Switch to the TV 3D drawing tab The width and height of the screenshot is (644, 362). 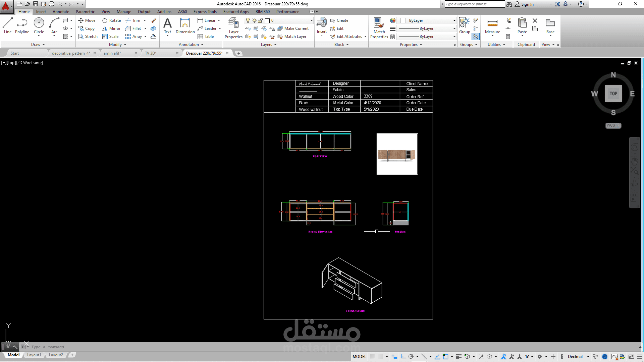151,53
